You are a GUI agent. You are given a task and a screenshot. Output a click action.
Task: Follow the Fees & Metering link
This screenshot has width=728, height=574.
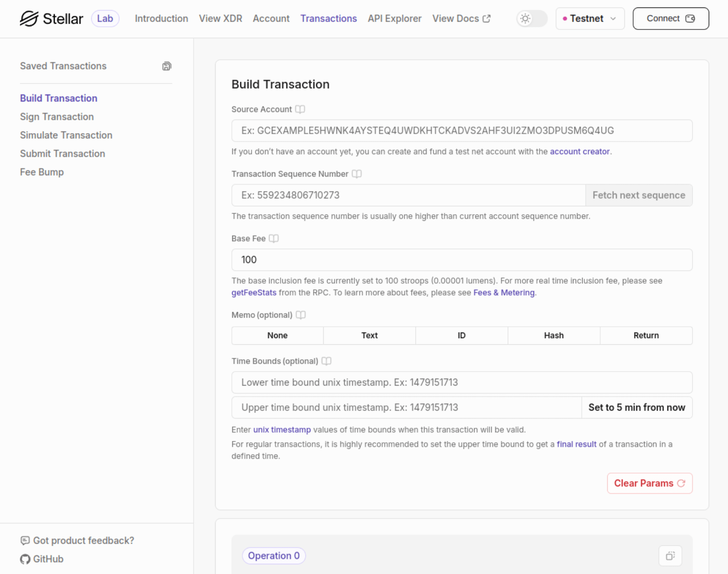504,292
